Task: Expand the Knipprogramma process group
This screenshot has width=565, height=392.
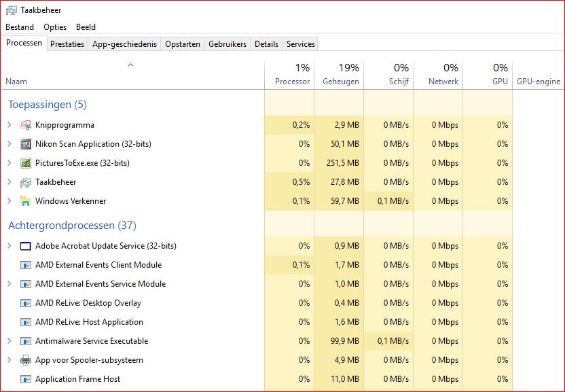Action: tap(10, 125)
